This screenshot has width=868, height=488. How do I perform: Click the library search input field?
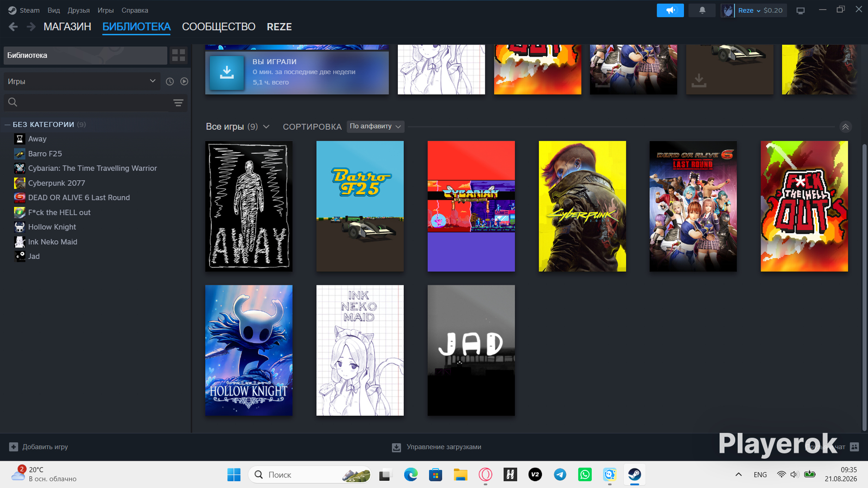(x=95, y=102)
